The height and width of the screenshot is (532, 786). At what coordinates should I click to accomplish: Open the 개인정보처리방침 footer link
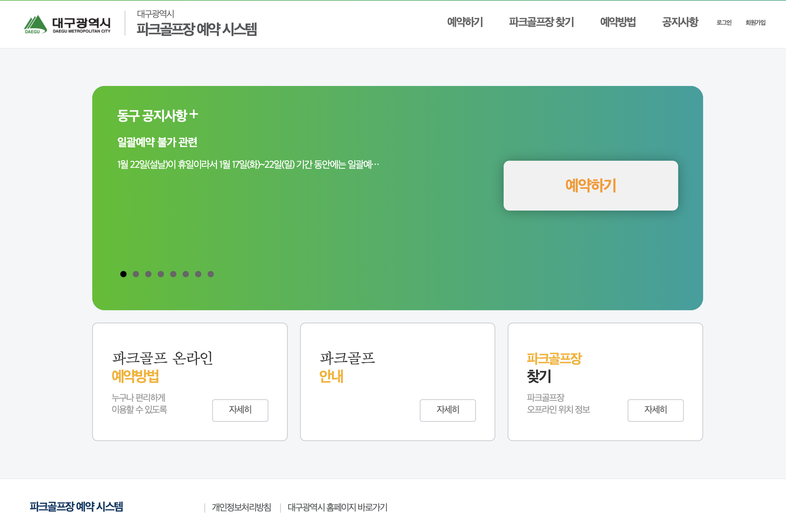[242, 507]
